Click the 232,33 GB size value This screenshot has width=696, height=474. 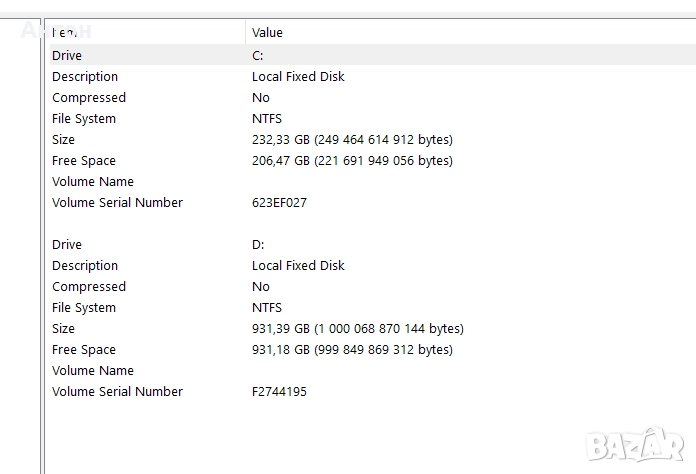(x=352, y=140)
